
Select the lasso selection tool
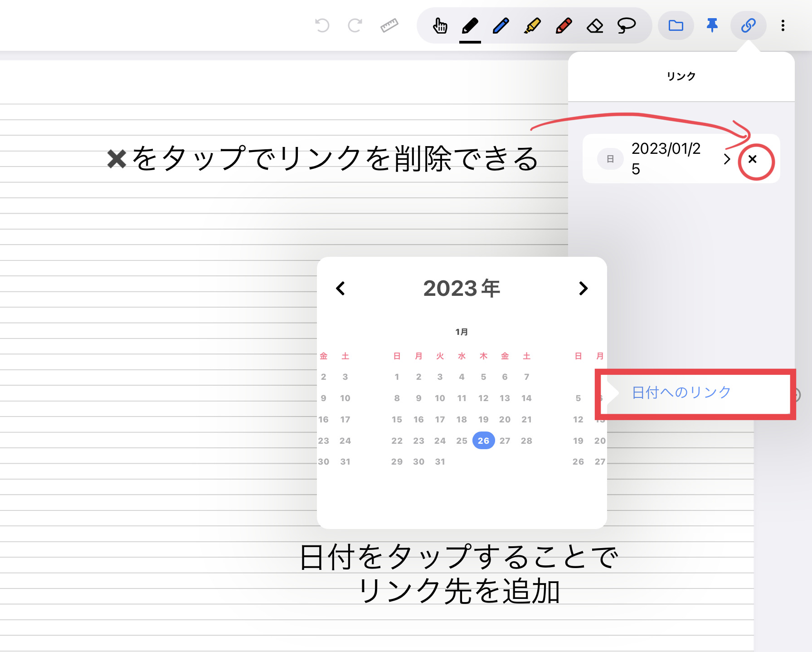[626, 26]
